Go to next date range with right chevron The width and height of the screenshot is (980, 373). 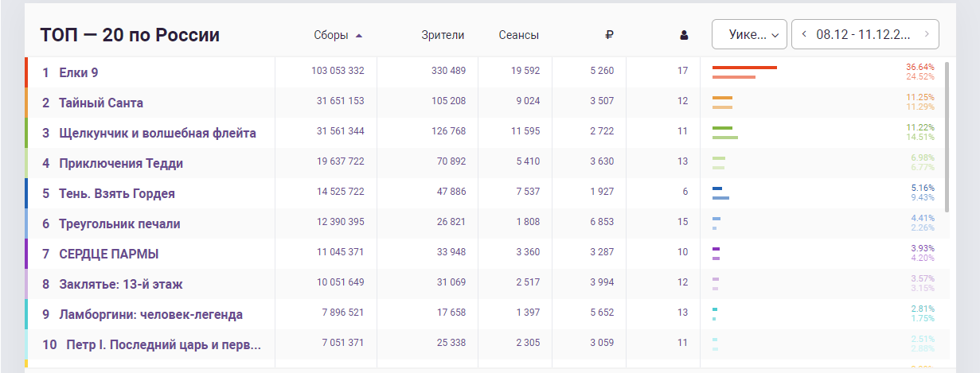[926, 34]
